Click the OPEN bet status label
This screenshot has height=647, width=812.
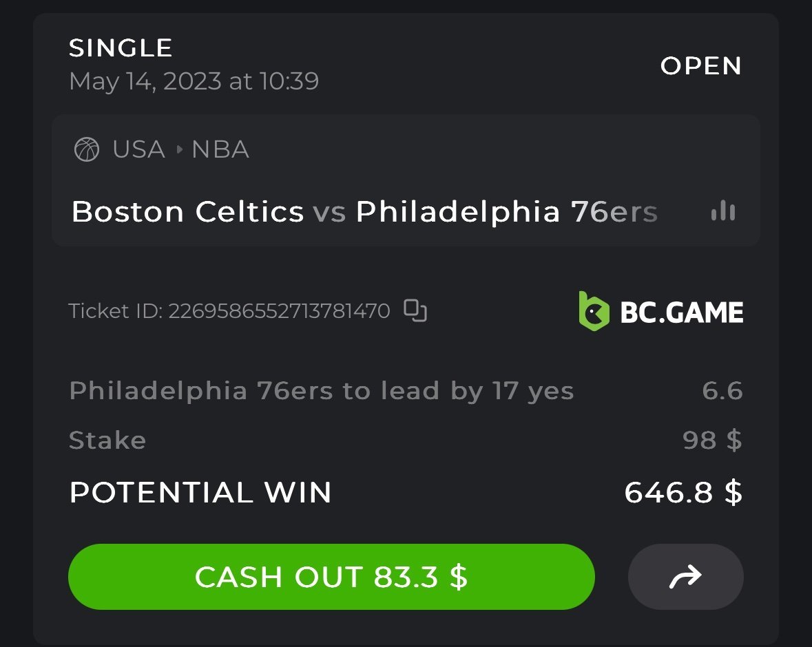701,66
